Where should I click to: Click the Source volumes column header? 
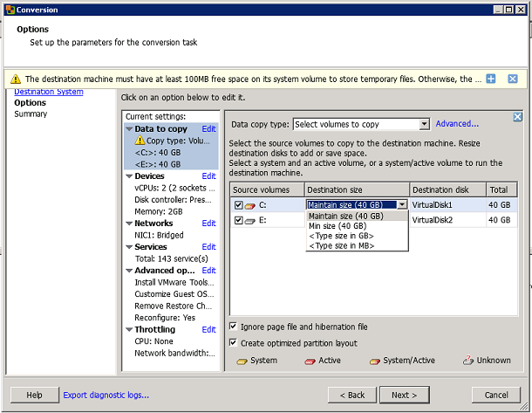[268, 189]
